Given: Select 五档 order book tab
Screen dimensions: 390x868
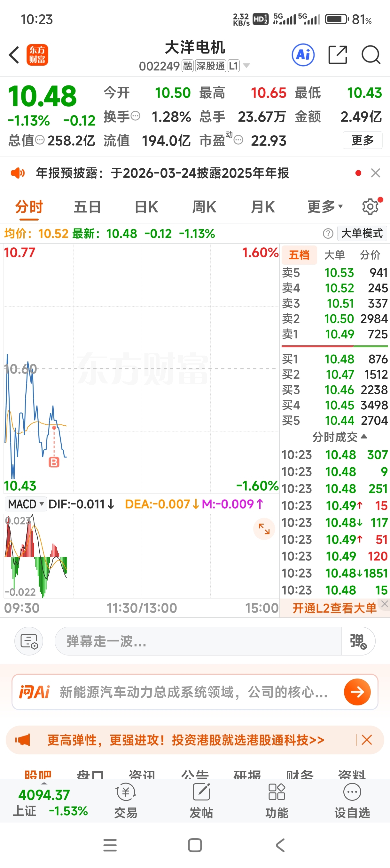Looking at the screenshot, I should coord(299,255).
